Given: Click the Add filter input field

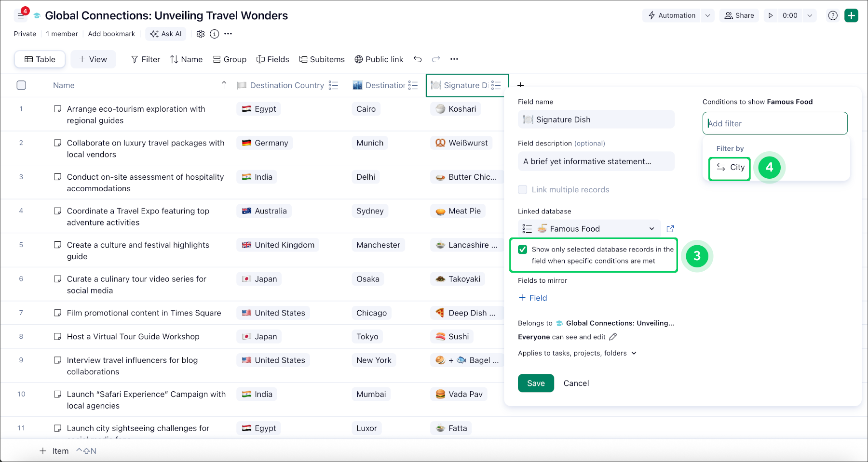Looking at the screenshot, I should click(774, 123).
